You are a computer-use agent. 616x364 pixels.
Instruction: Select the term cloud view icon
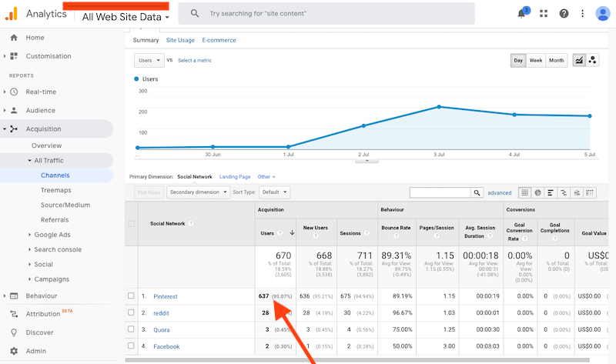pyautogui.click(x=577, y=192)
